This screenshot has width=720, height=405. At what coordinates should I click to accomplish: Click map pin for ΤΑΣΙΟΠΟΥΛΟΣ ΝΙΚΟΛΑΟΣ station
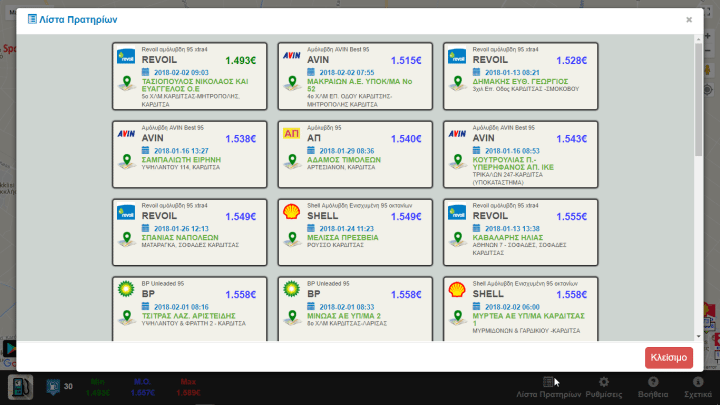pyautogui.click(x=127, y=83)
